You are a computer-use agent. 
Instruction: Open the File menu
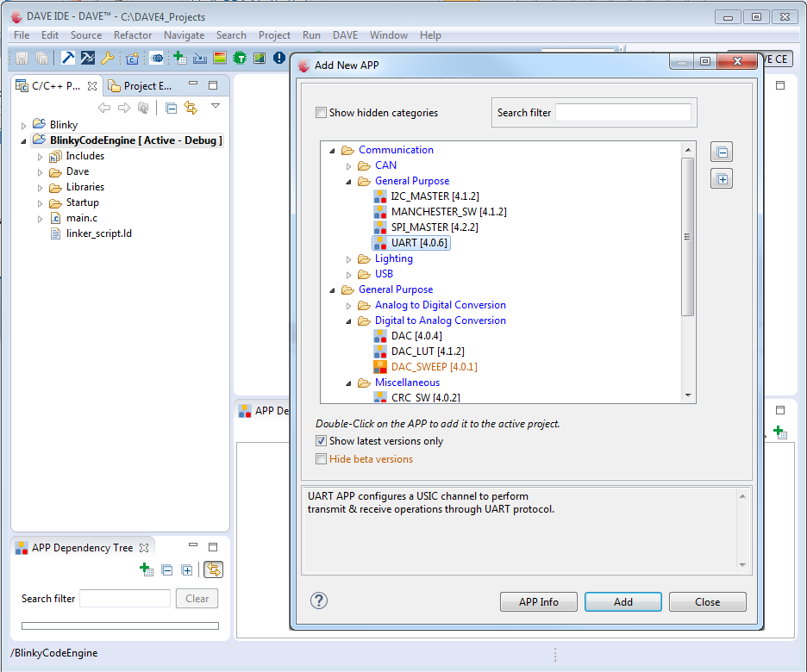(22, 35)
